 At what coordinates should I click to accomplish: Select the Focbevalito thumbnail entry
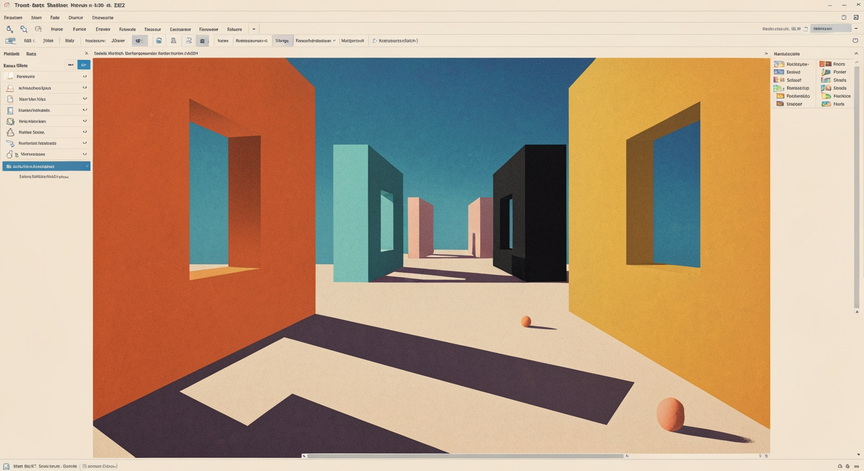point(793,96)
